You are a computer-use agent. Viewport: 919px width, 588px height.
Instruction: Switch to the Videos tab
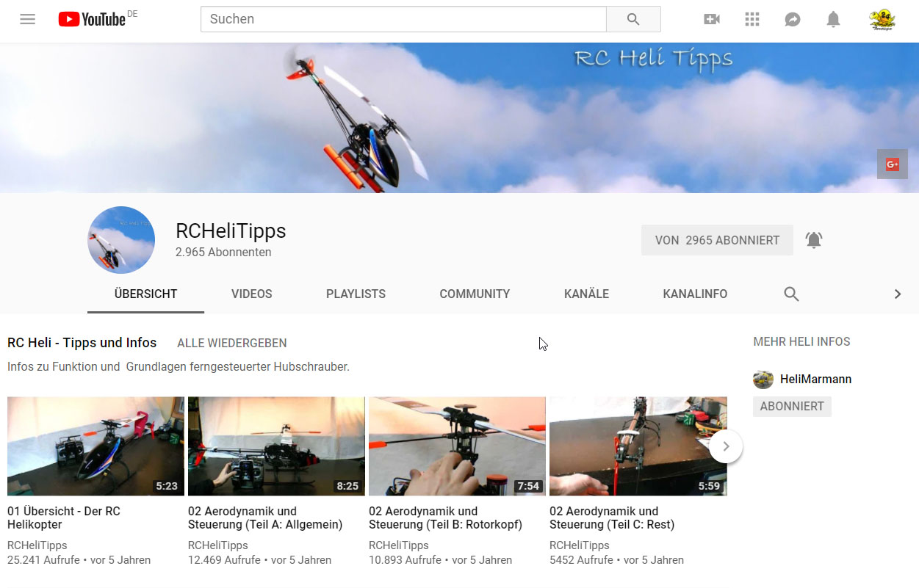(x=251, y=294)
